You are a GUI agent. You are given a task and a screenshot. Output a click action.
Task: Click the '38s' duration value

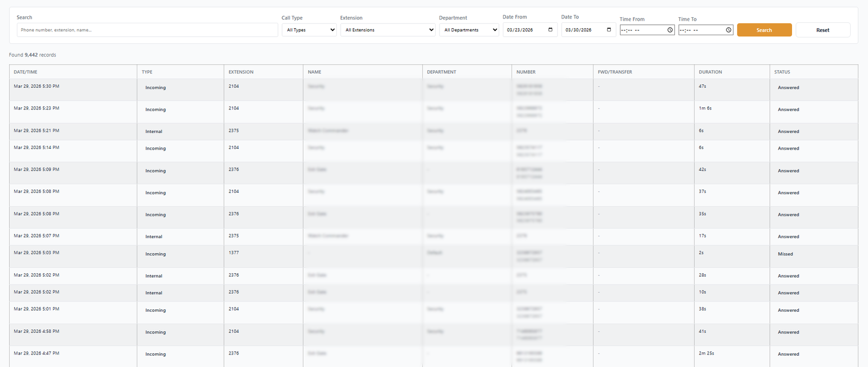703,309
